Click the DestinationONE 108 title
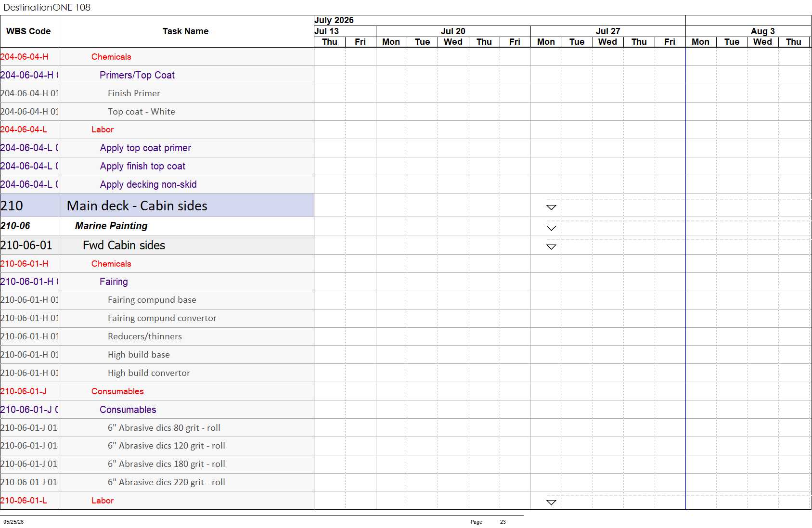The width and height of the screenshot is (812, 528). (47, 7)
